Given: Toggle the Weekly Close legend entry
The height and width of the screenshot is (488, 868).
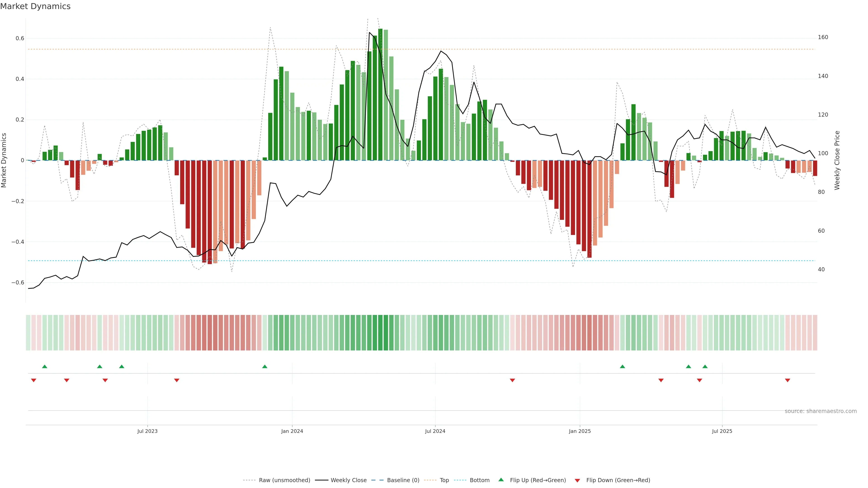Looking at the screenshot, I should [348, 480].
